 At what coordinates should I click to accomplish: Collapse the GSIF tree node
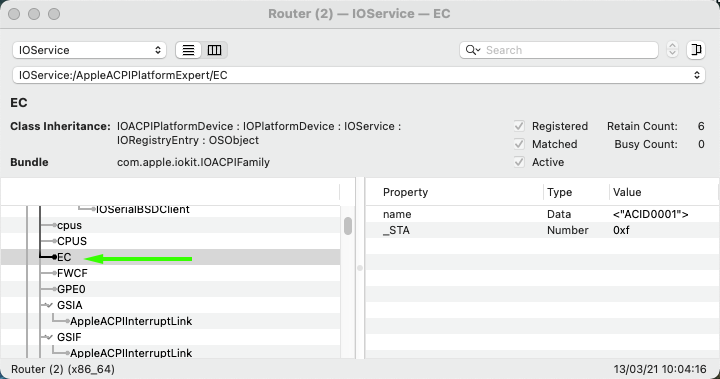[48, 337]
